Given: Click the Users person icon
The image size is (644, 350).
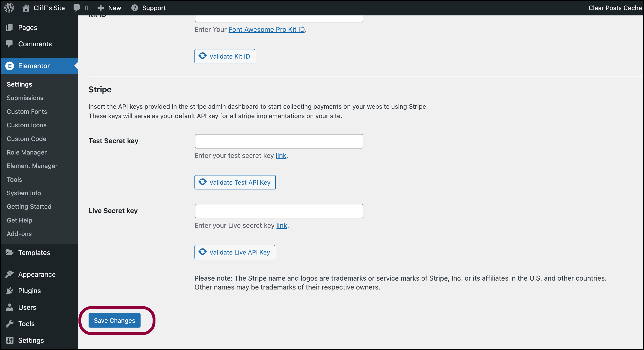Looking at the screenshot, I should (9, 307).
